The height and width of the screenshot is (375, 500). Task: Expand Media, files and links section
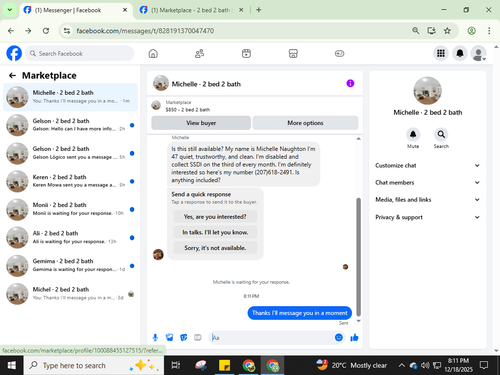[427, 200]
